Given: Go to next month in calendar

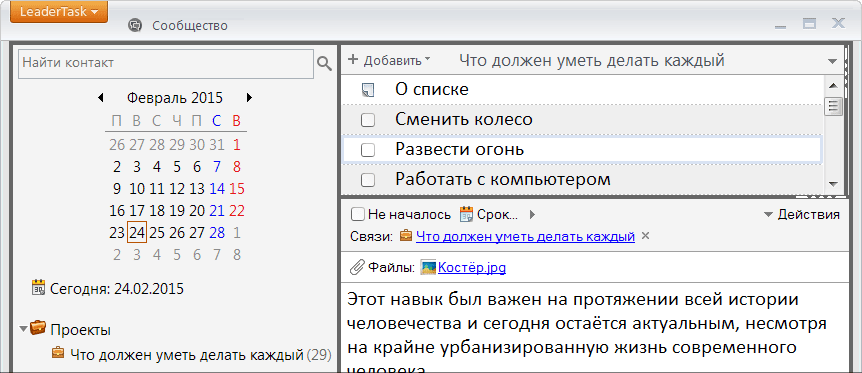Looking at the screenshot, I should point(250,98).
